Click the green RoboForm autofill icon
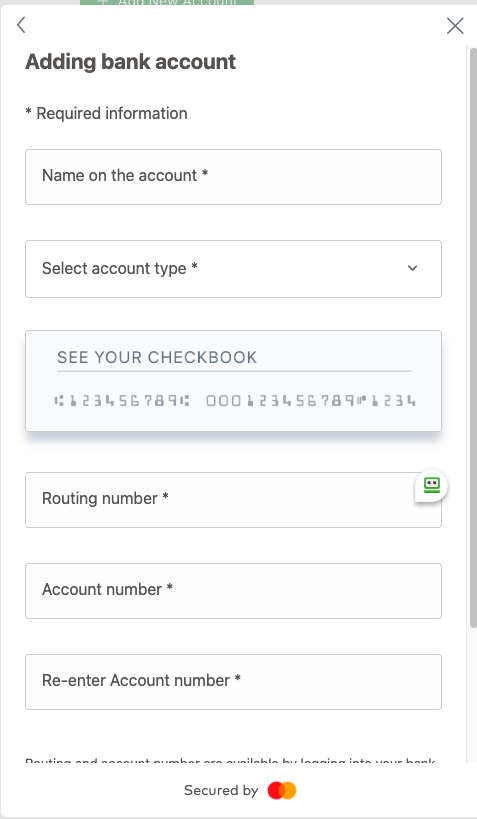The height and width of the screenshot is (819, 477). [x=432, y=485]
